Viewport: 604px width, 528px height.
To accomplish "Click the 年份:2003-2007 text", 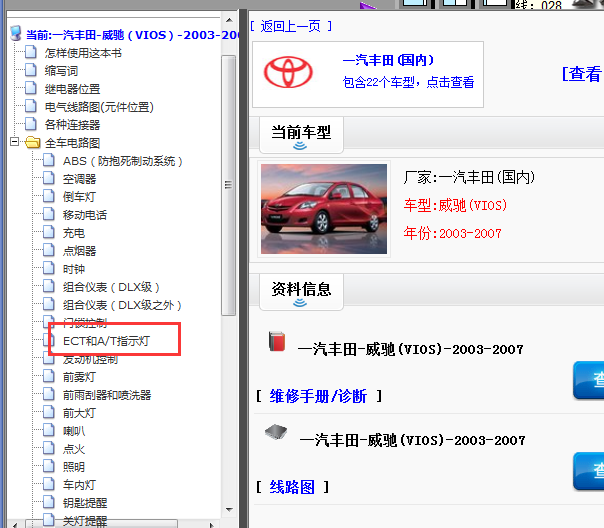I will pos(452,233).
